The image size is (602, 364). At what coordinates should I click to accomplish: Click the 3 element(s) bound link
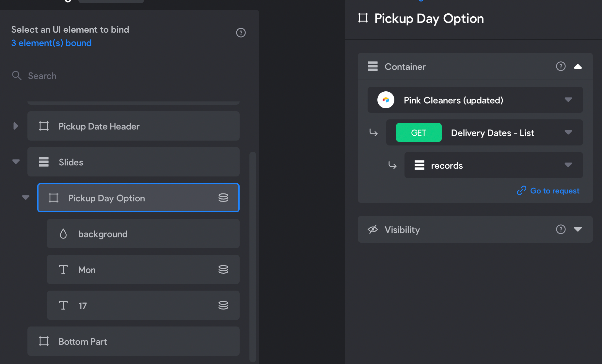coord(51,43)
